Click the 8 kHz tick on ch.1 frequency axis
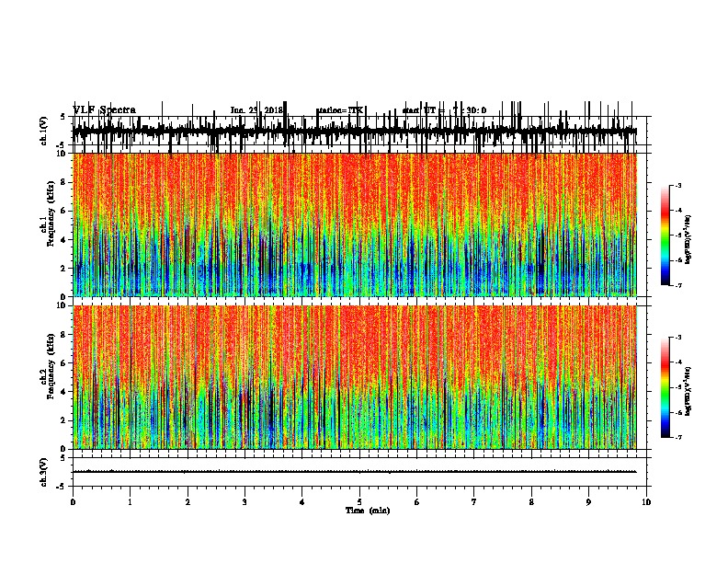This screenshot has width=728, height=563. coord(63,182)
